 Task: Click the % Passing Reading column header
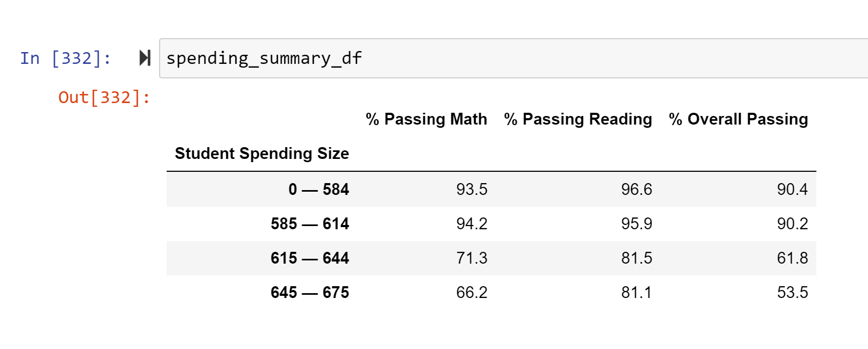tap(579, 119)
